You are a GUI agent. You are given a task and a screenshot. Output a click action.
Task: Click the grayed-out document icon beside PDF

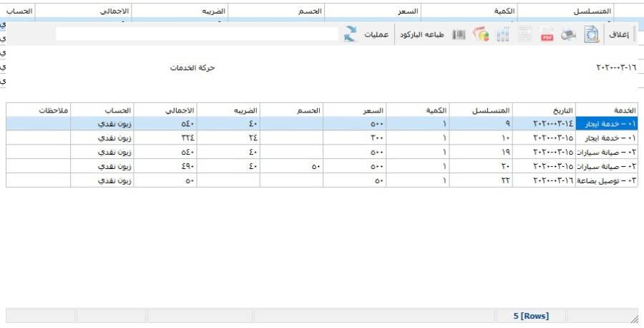525,35
